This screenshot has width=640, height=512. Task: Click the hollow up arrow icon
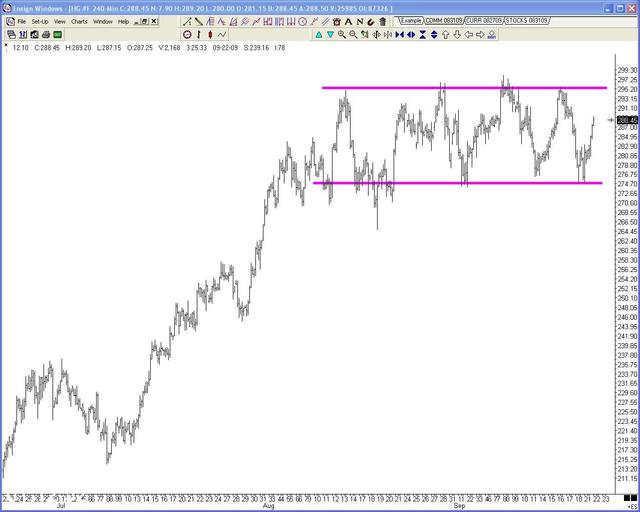point(445,35)
